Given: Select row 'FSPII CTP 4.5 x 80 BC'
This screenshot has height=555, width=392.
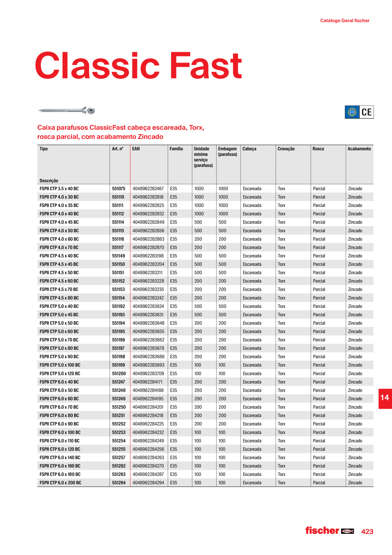Looking at the screenshot, I should (x=205, y=298).
